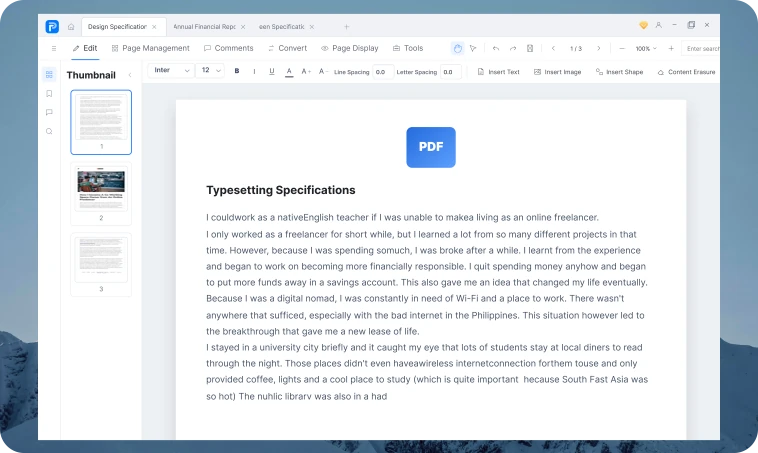Image resolution: width=758 pixels, height=453 pixels.
Task: Click the Insert Shape button
Action: point(619,72)
